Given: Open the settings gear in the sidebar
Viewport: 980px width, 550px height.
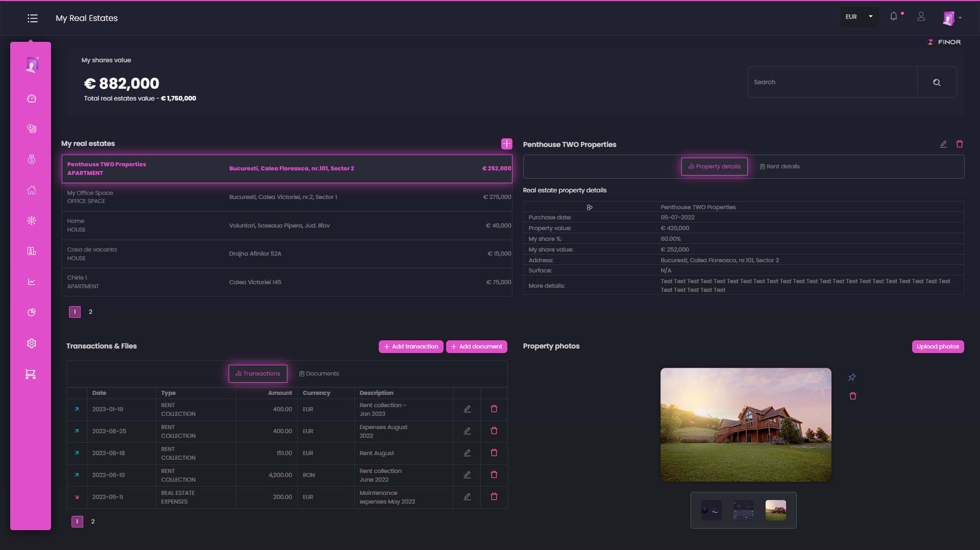Looking at the screenshot, I should tap(32, 343).
